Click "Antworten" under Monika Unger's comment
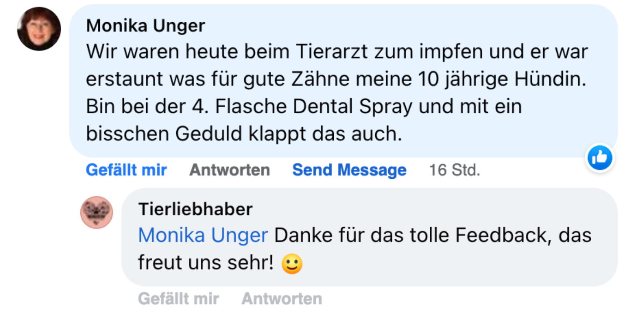This screenshot has width=644, height=313. click(x=230, y=170)
